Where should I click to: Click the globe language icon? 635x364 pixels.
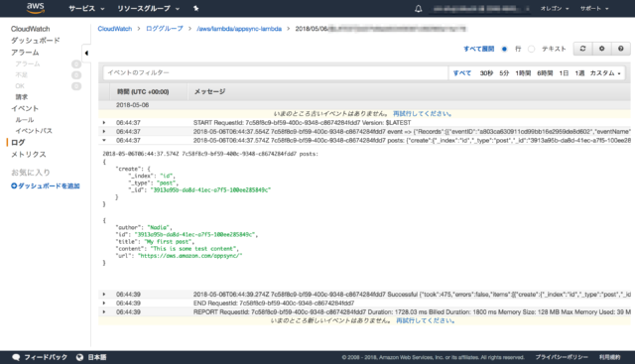pos(79,357)
